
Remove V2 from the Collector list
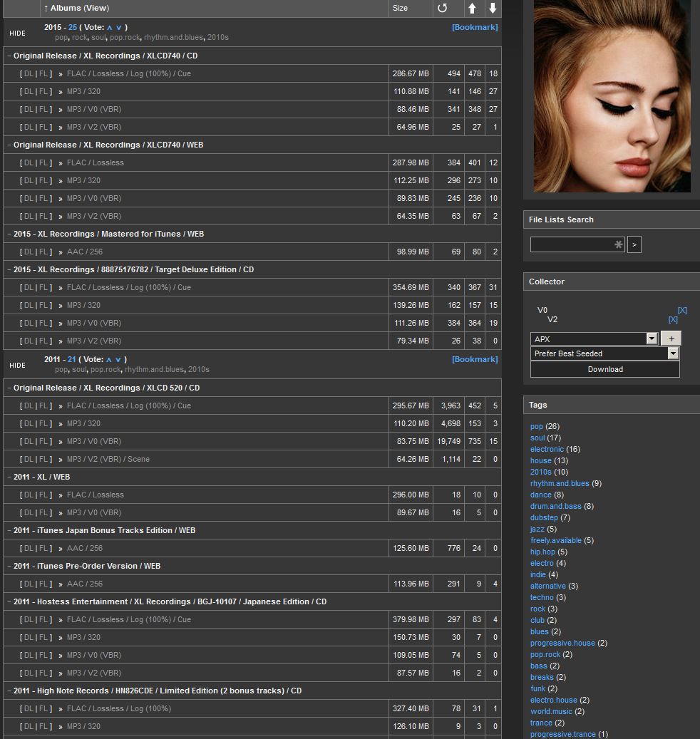click(x=673, y=319)
